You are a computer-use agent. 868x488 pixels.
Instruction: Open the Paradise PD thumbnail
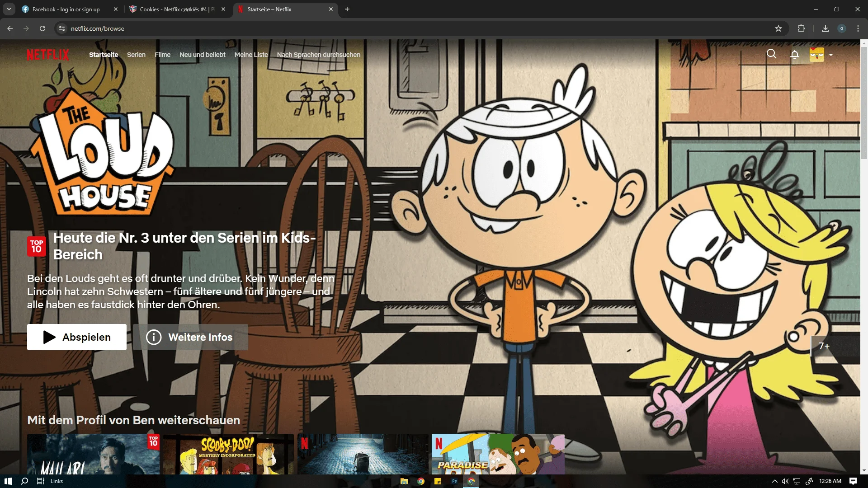point(498,454)
